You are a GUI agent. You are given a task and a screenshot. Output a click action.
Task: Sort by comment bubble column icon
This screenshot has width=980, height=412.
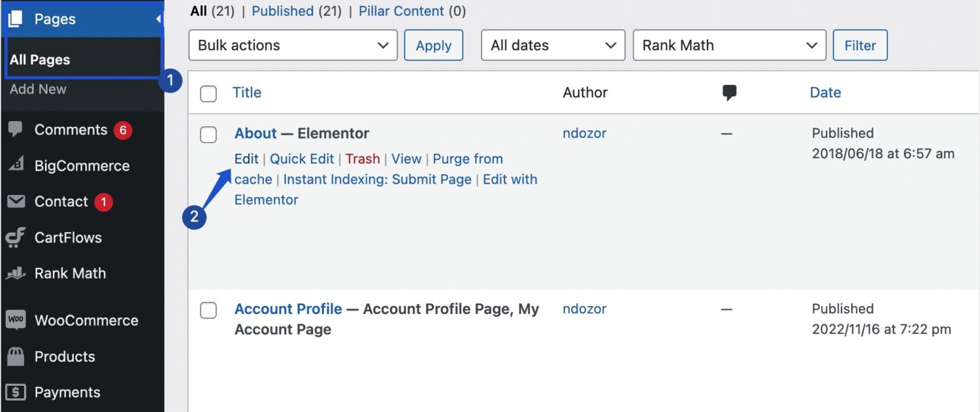pyautogui.click(x=730, y=94)
